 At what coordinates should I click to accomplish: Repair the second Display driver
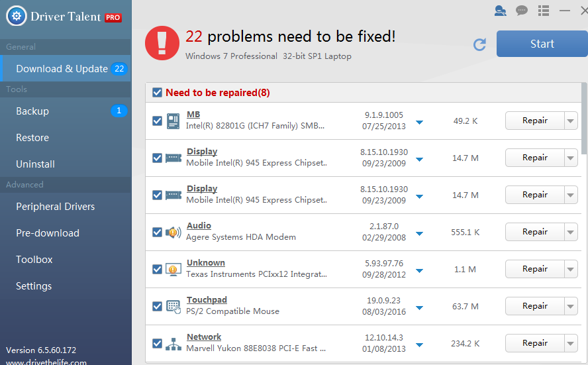coord(535,195)
